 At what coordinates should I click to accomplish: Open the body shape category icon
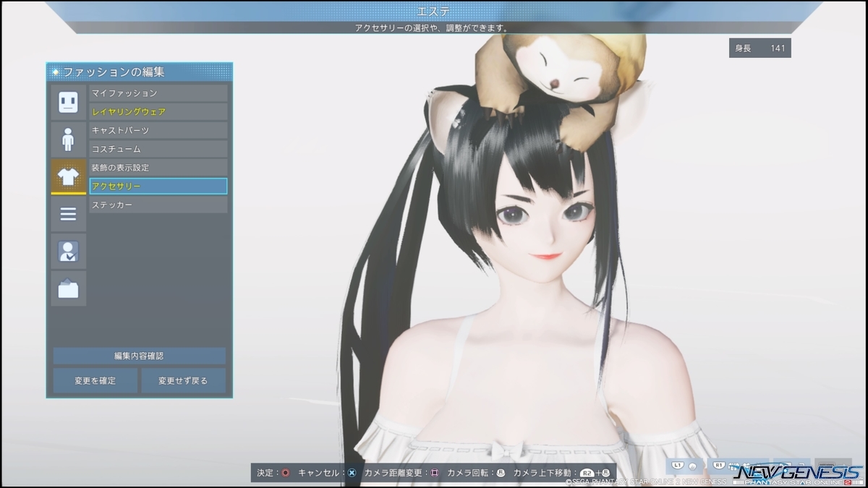pyautogui.click(x=68, y=140)
